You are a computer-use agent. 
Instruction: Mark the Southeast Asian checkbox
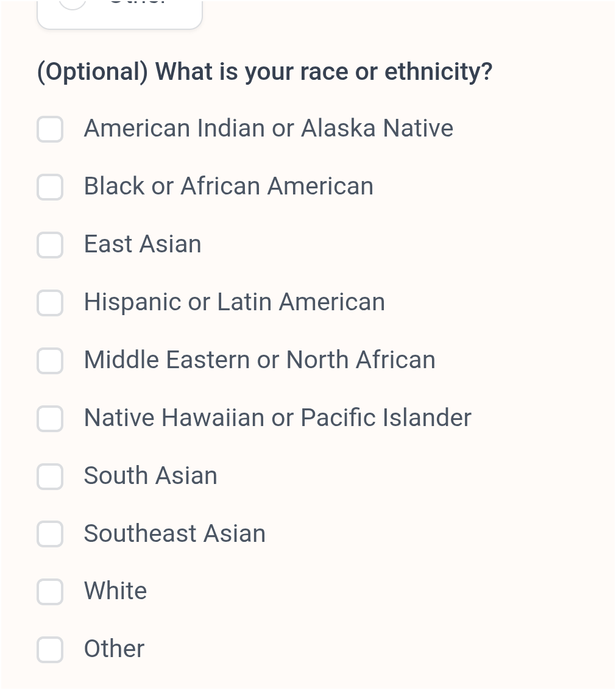[x=50, y=535]
